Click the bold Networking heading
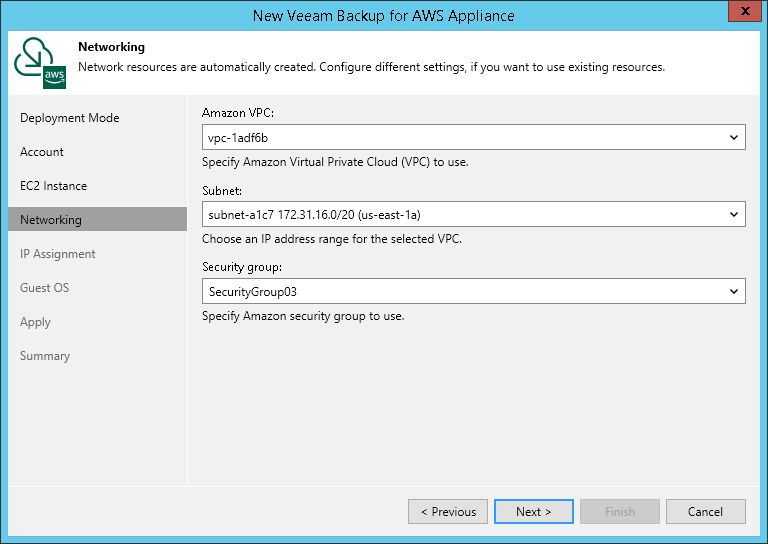This screenshot has height=544, width=768. (x=112, y=47)
